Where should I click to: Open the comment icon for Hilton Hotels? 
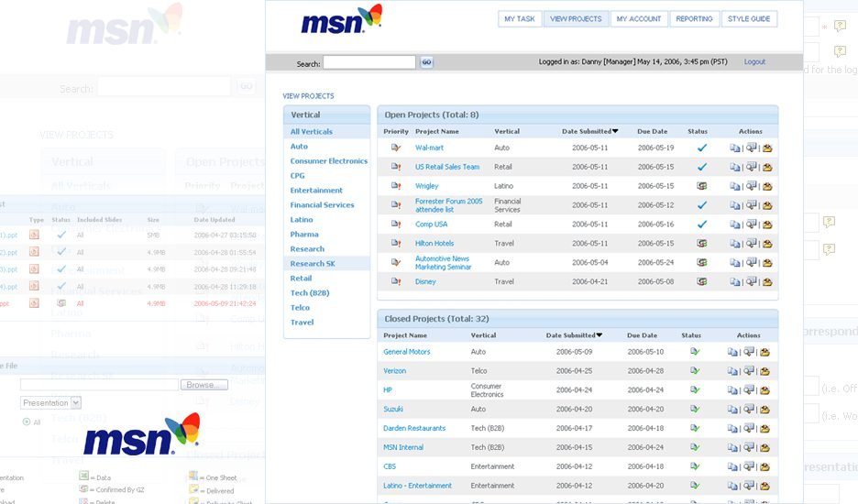tap(752, 243)
